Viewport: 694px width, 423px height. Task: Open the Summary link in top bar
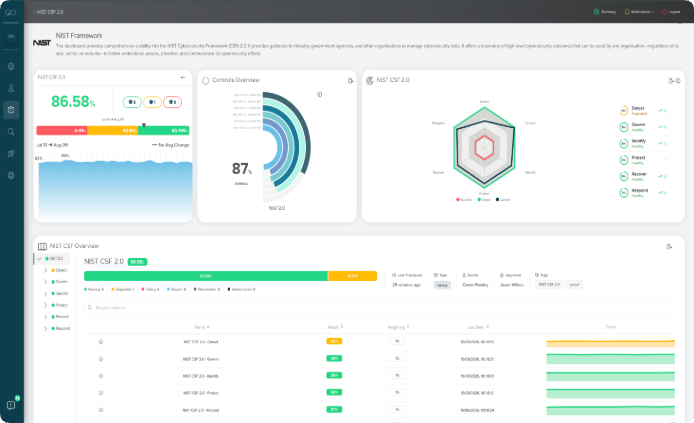coord(605,12)
